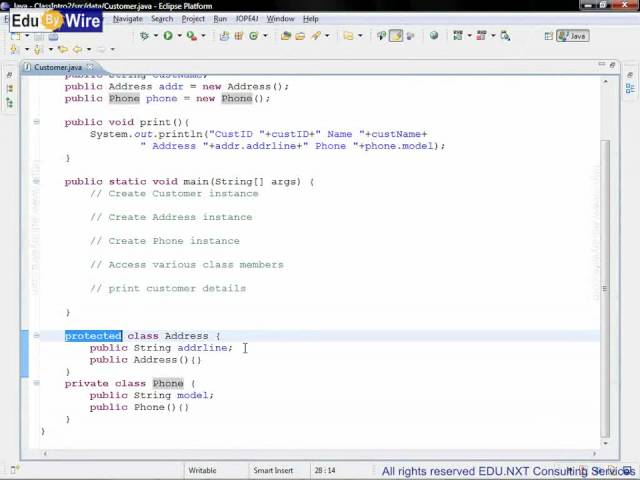640x480 pixels.
Task: Click the JOPE4J green grid icon
Action: (458, 36)
